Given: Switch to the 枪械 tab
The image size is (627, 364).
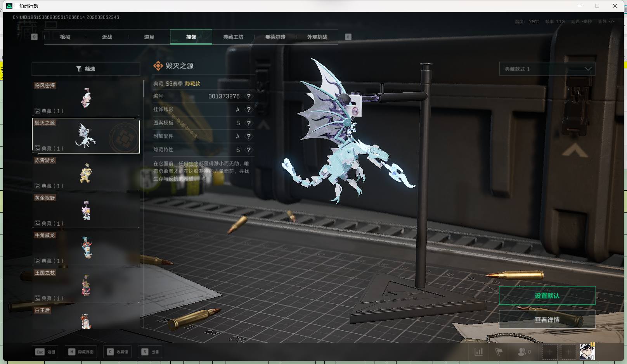Looking at the screenshot, I should click(65, 37).
